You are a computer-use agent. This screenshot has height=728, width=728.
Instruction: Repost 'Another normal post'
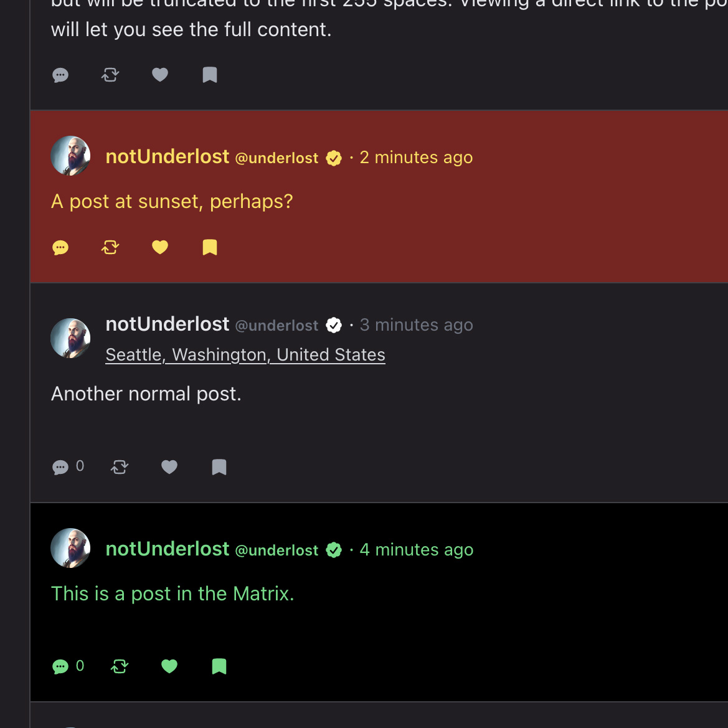(120, 467)
